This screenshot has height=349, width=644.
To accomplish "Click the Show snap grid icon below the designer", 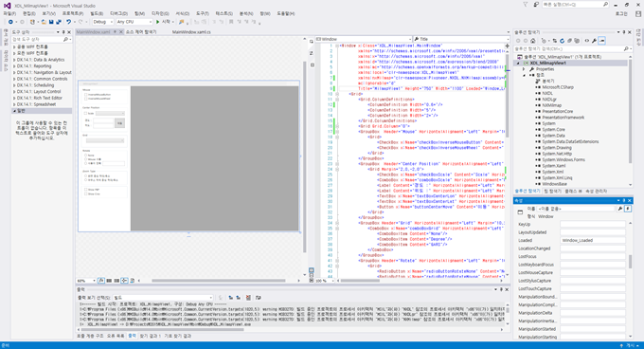I will (109, 281).
